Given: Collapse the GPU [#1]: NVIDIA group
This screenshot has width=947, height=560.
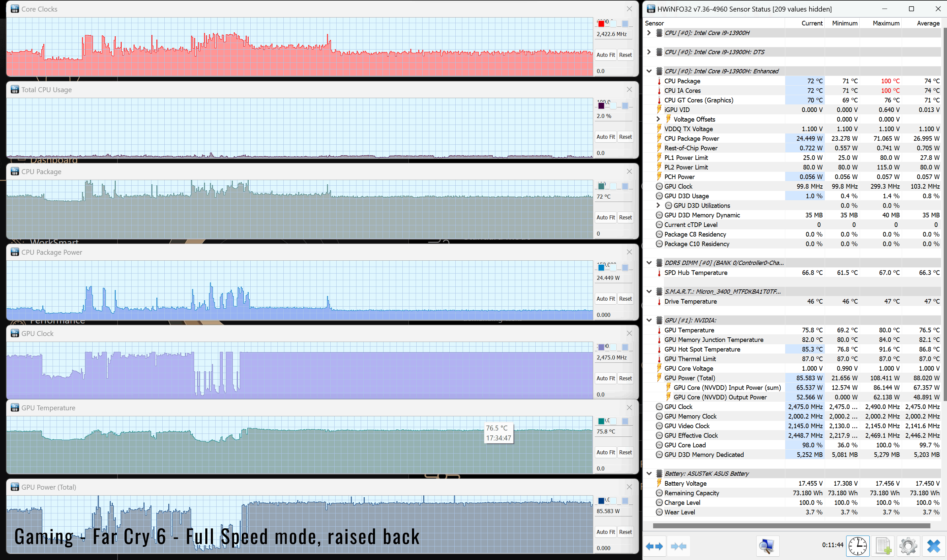Looking at the screenshot, I should 649,320.
